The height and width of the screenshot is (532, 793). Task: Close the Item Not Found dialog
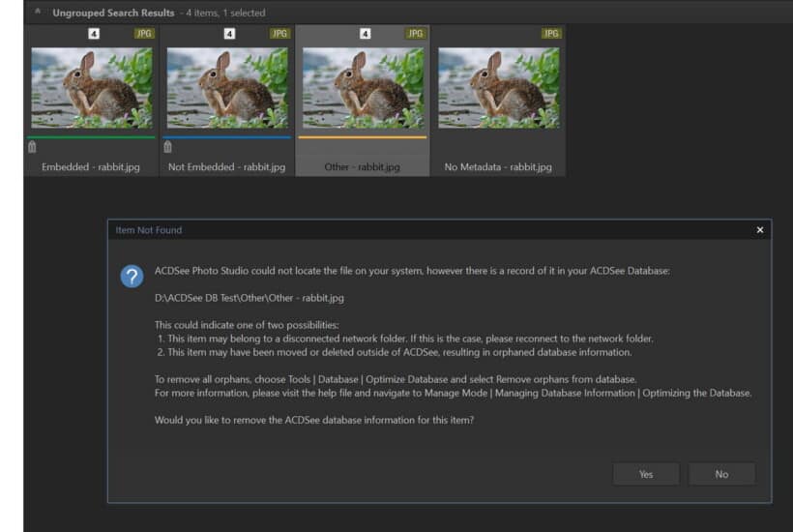(759, 230)
